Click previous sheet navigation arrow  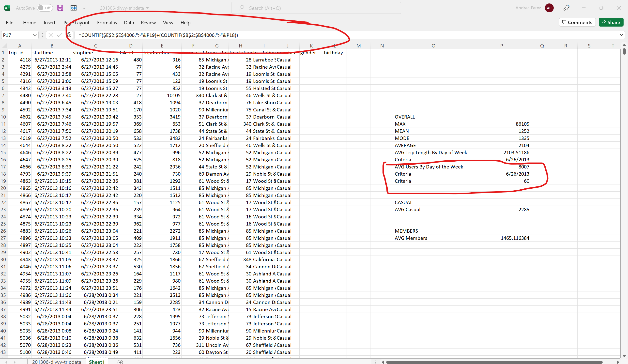[6, 362]
